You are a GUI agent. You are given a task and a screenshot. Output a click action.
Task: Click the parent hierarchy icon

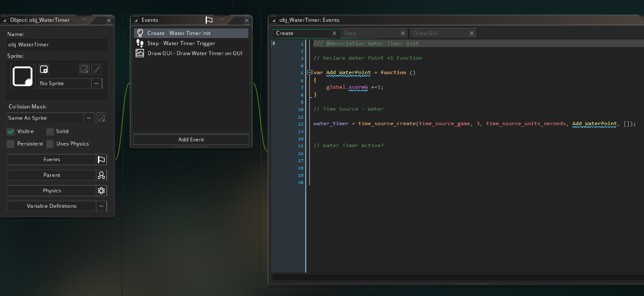point(101,175)
